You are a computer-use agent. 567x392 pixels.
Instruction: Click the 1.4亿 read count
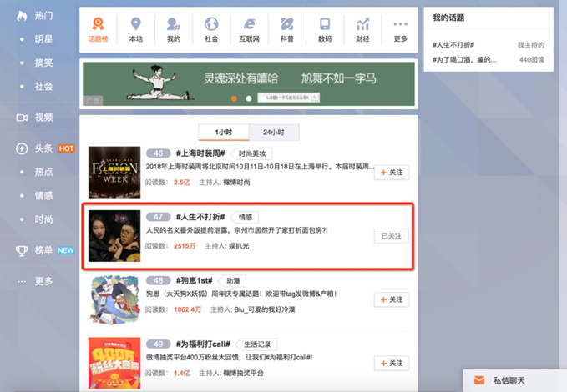click(x=181, y=373)
